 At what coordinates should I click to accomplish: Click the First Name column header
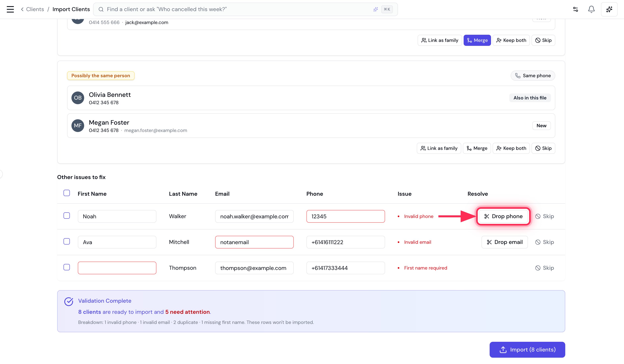(x=92, y=194)
